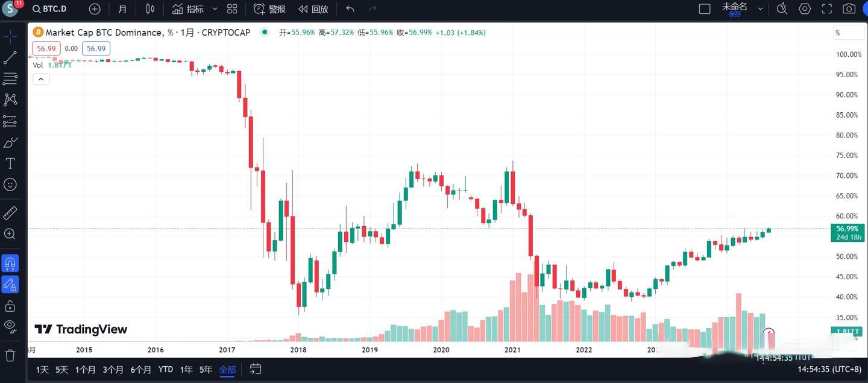Screen dimensions: 868x383
Task: Select the Measure ruler tool
Action: pos(10,212)
